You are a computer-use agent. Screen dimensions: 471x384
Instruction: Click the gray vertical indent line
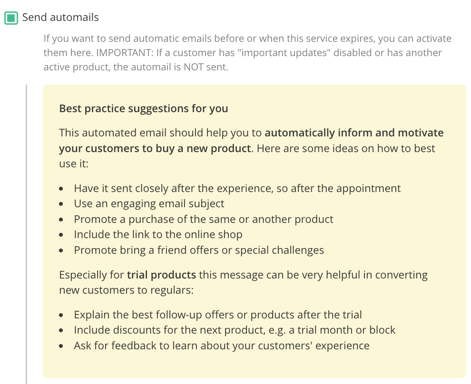coord(26,234)
